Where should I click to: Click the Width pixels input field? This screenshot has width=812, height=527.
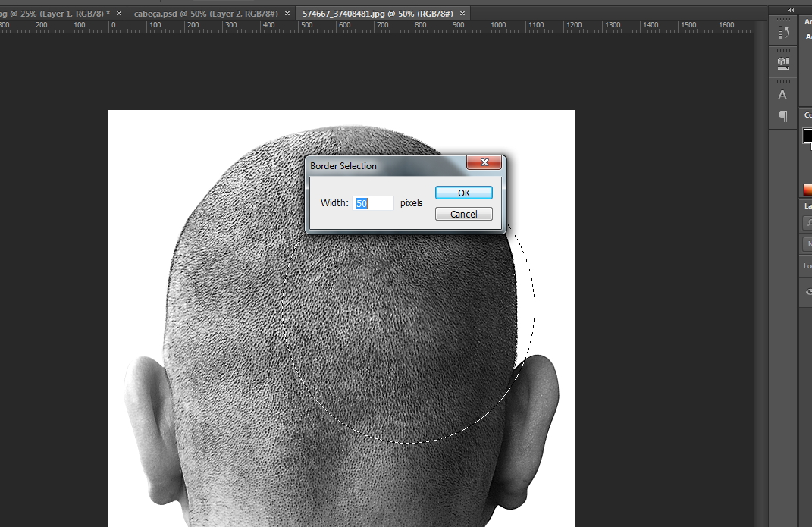click(373, 203)
